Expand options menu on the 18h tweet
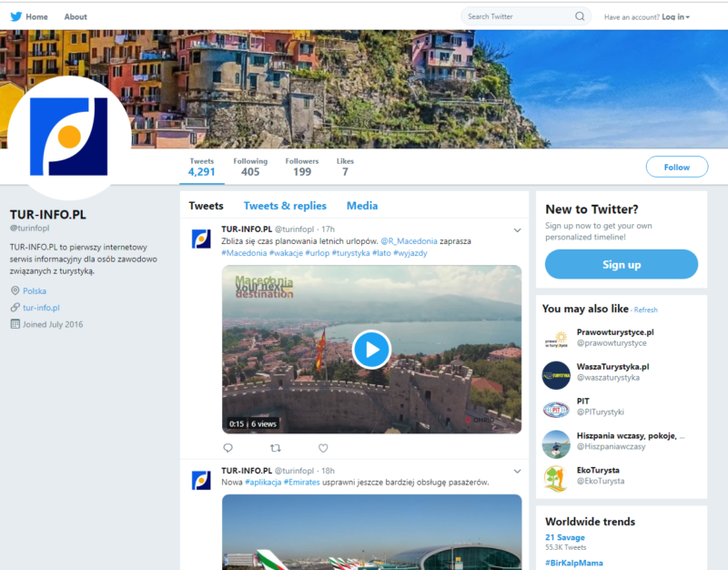This screenshot has width=728, height=570. [517, 471]
